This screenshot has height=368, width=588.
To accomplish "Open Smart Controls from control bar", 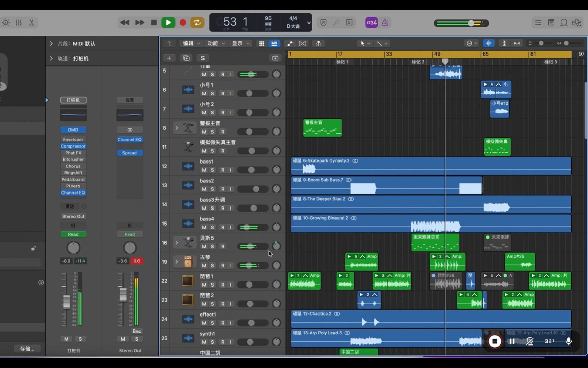I will [6, 22].
